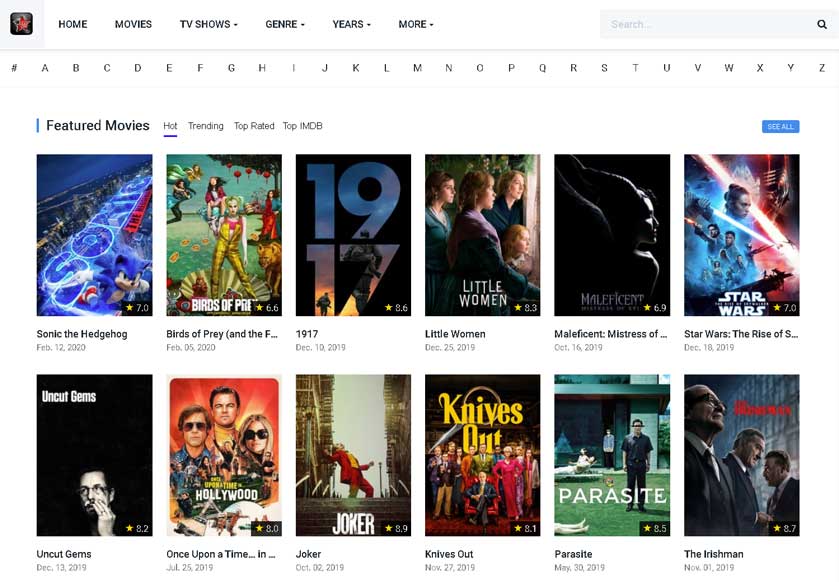Image resolution: width=839 pixels, height=582 pixels.
Task: Click the Star Wars: The Rise title link
Action: point(741,334)
